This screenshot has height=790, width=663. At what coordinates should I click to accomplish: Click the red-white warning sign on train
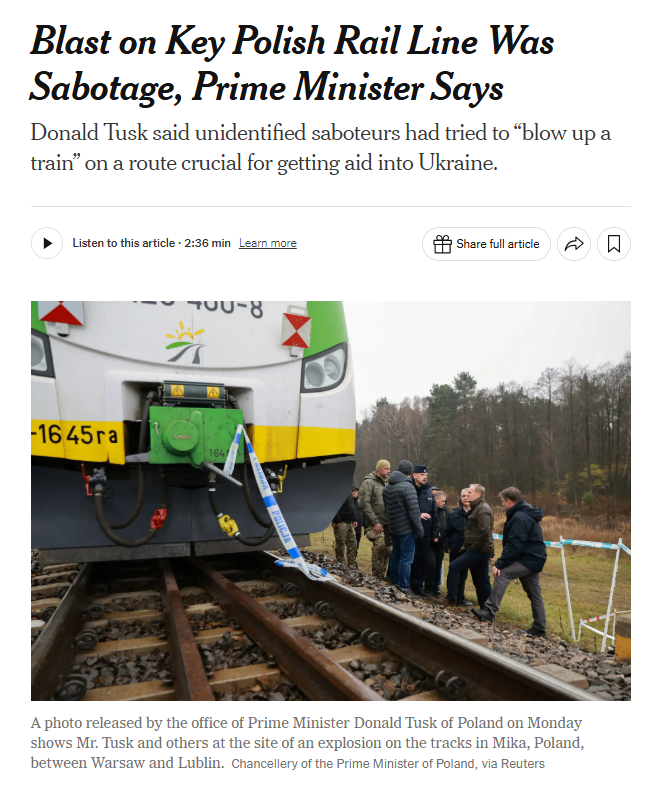point(296,330)
